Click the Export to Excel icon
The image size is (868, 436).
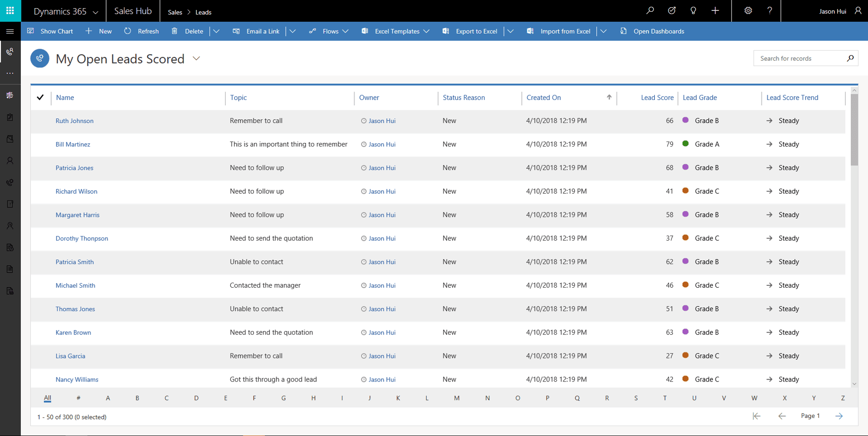446,31
